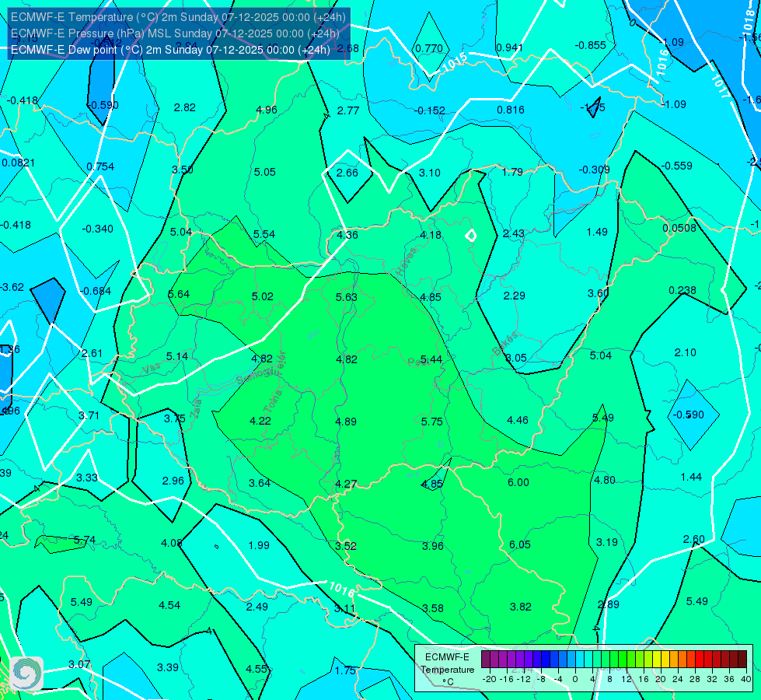
Task: Click the legend scale label 12
Action: 627,679
